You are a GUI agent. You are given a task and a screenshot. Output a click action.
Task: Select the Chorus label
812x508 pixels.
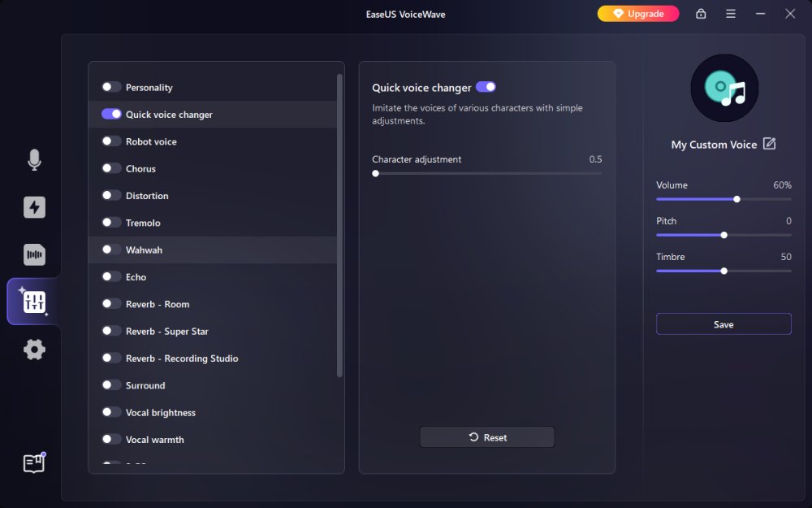tap(140, 168)
